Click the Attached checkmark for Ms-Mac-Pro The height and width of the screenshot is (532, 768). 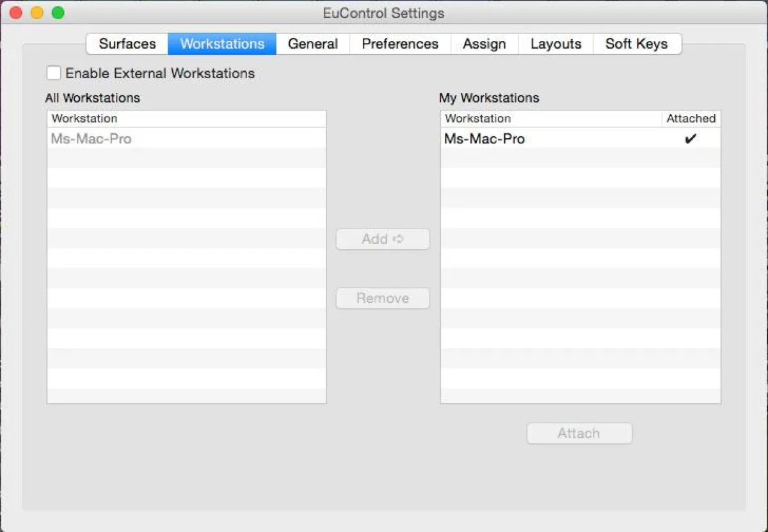click(690, 138)
